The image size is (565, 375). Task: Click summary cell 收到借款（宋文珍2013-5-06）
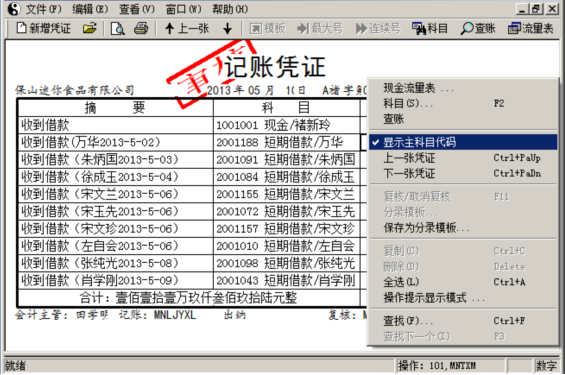pyautogui.click(x=116, y=229)
